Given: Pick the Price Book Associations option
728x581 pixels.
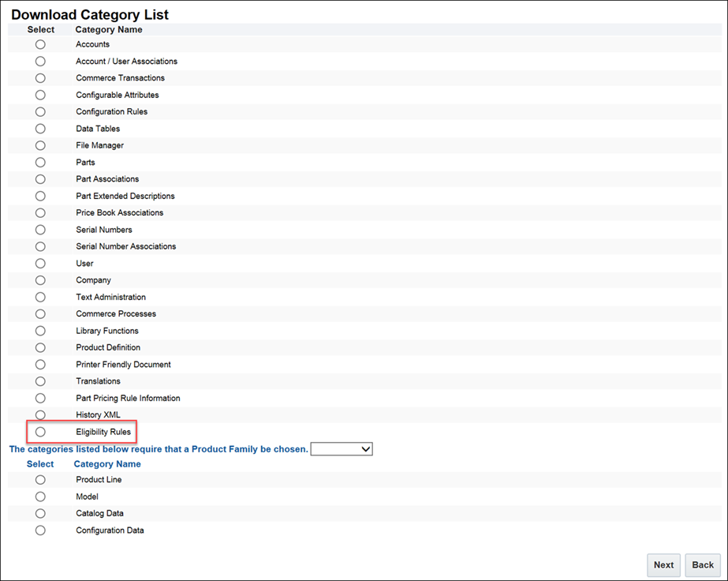Looking at the screenshot, I should [40, 212].
